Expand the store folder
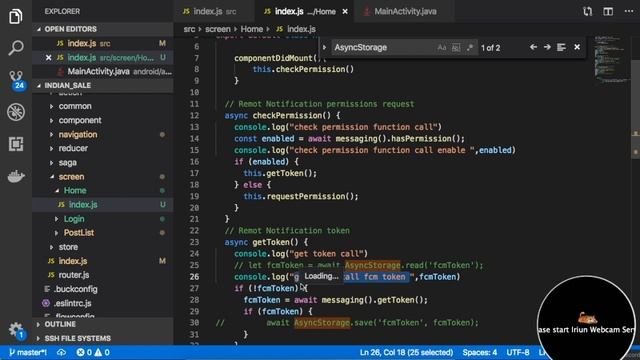Image resolution: width=640 pixels, height=360 pixels. 51,247
